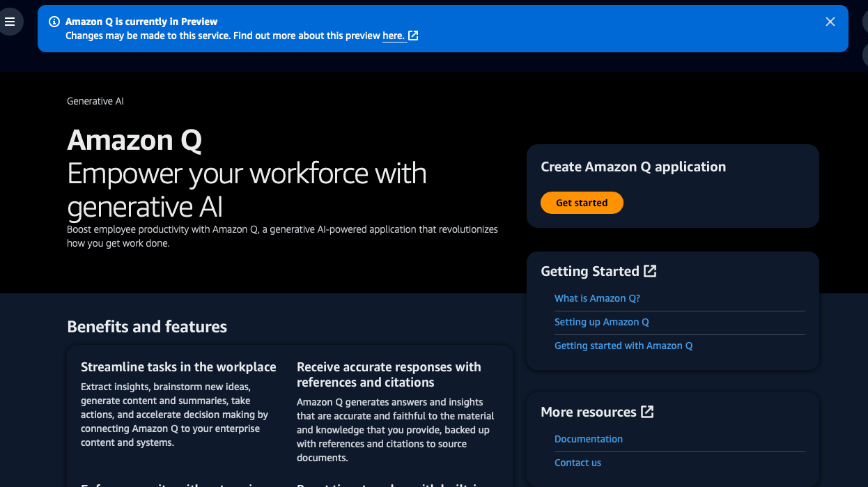
Task: Click 'Streamline tasks in the workplace' heading
Action: tap(178, 367)
